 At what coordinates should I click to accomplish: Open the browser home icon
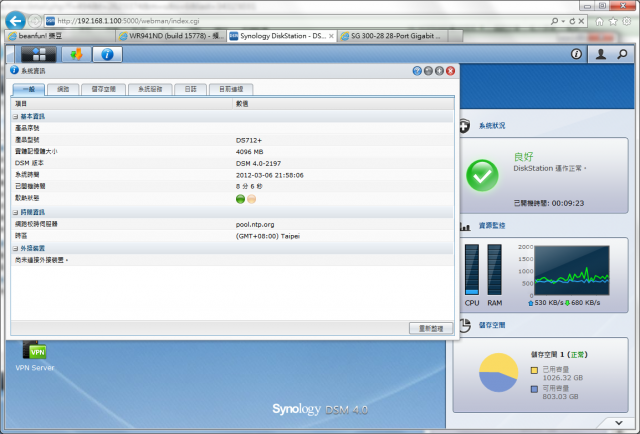tap(599, 21)
